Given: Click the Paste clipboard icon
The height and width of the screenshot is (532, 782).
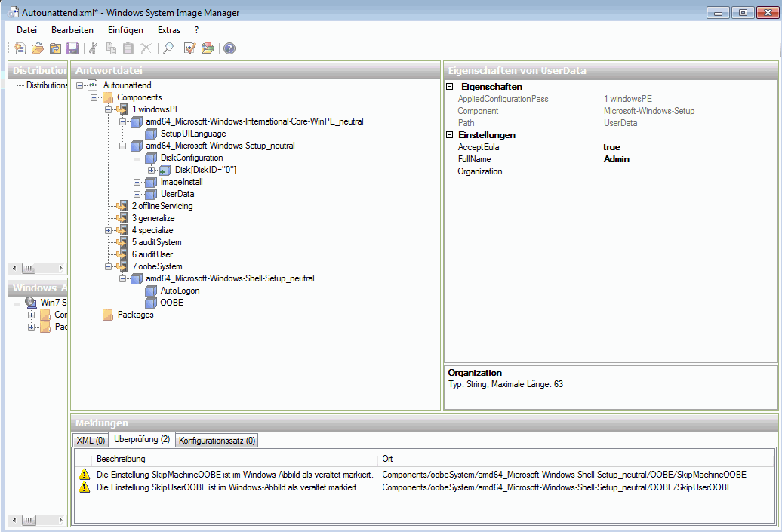Looking at the screenshot, I should 128,48.
